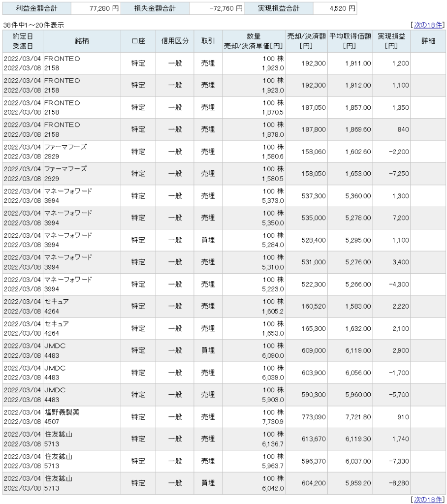The image size is (447, 504).
Task: Select average cost 1,912.00 for FRONTEO
Action: pyautogui.click(x=358, y=86)
